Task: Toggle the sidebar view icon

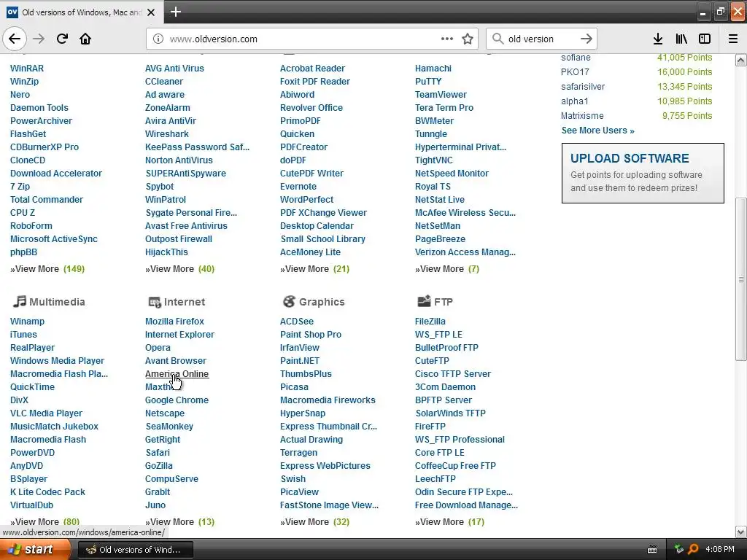Action: (x=705, y=39)
